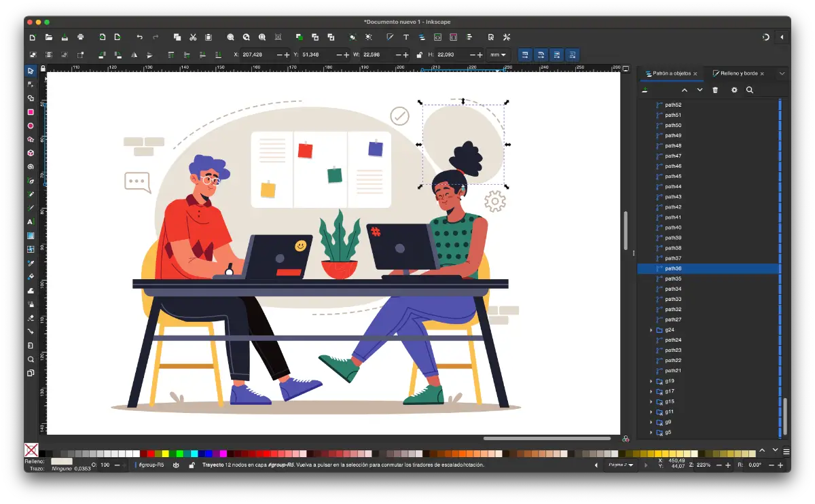
Task: Select the Spiral tool
Action: tap(31, 166)
